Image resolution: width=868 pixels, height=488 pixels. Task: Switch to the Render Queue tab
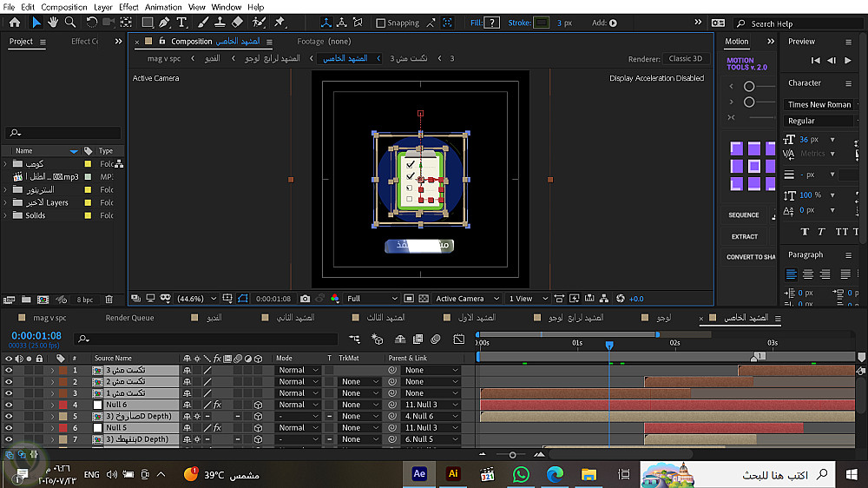click(129, 318)
